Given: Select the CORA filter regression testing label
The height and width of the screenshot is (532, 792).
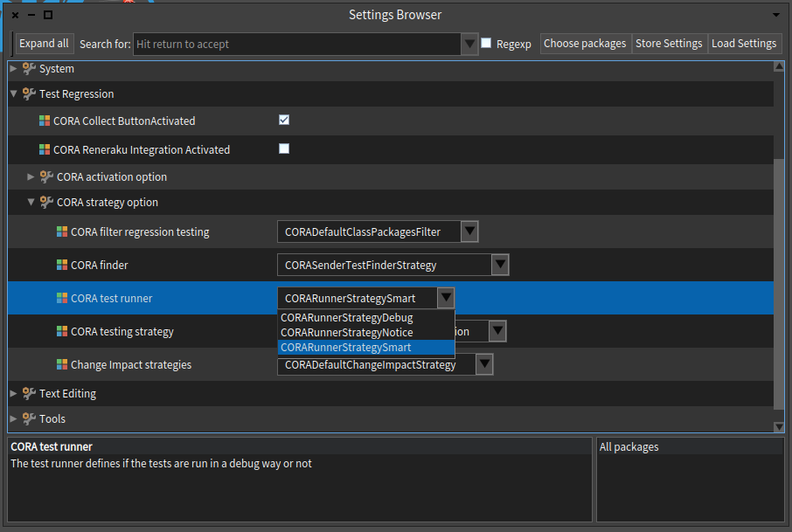Looking at the screenshot, I should (140, 232).
